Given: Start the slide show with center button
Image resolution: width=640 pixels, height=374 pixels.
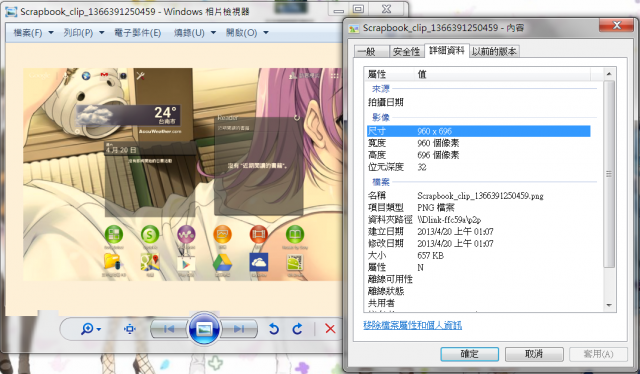Looking at the screenshot, I should point(204,329).
